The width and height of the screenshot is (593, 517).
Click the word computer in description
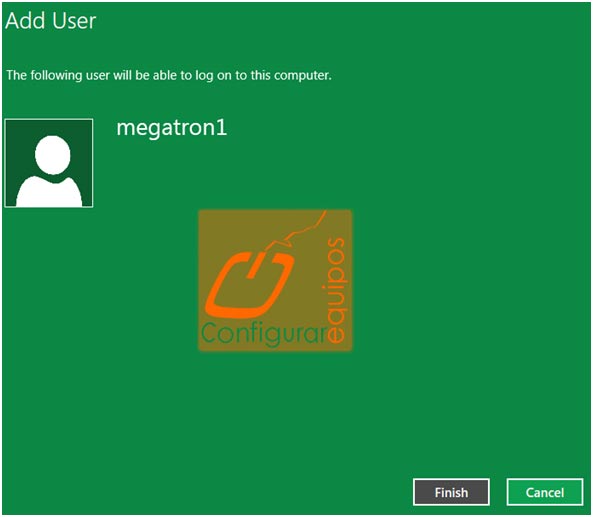point(303,75)
